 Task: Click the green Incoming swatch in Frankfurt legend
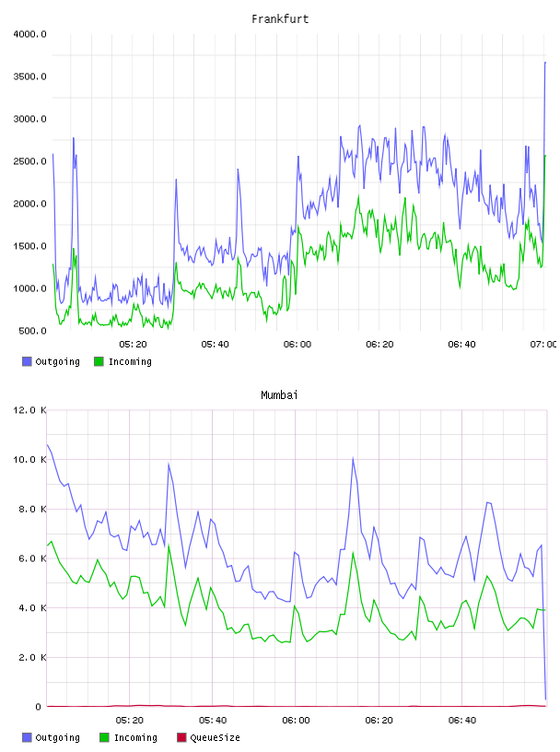click(x=99, y=361)
